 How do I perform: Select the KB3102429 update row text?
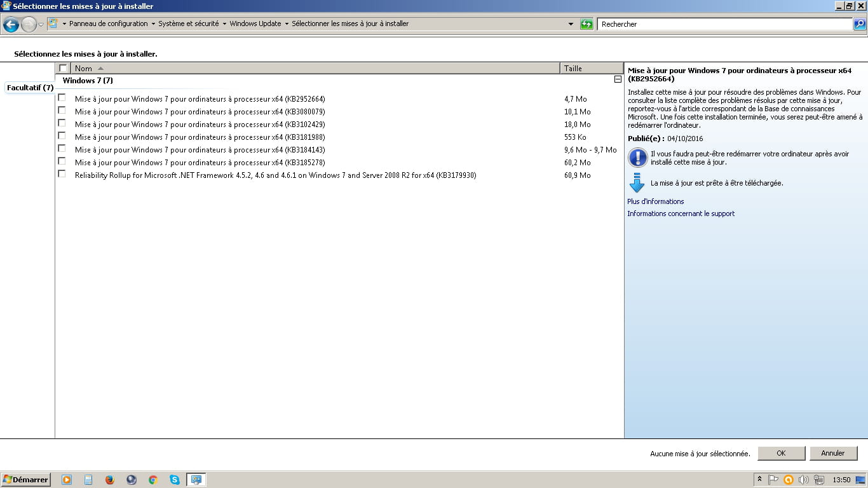[200, 125]
